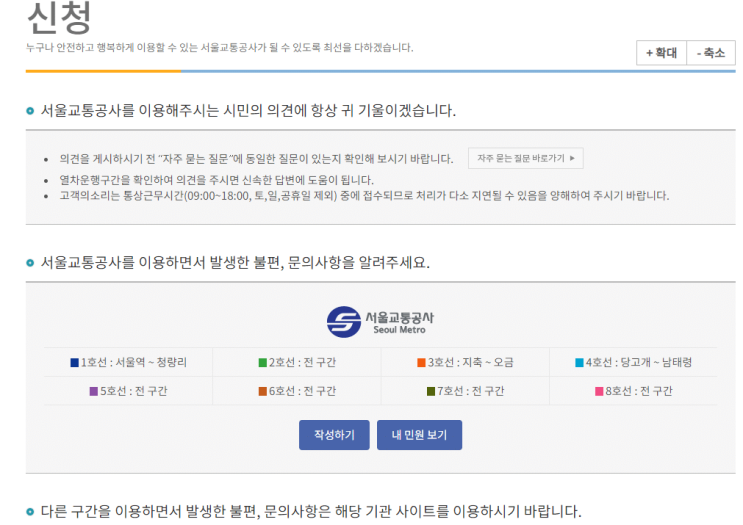The image size is (743, 525).
Task: Click the orange Line 3 color square
Action: point(421,362)
